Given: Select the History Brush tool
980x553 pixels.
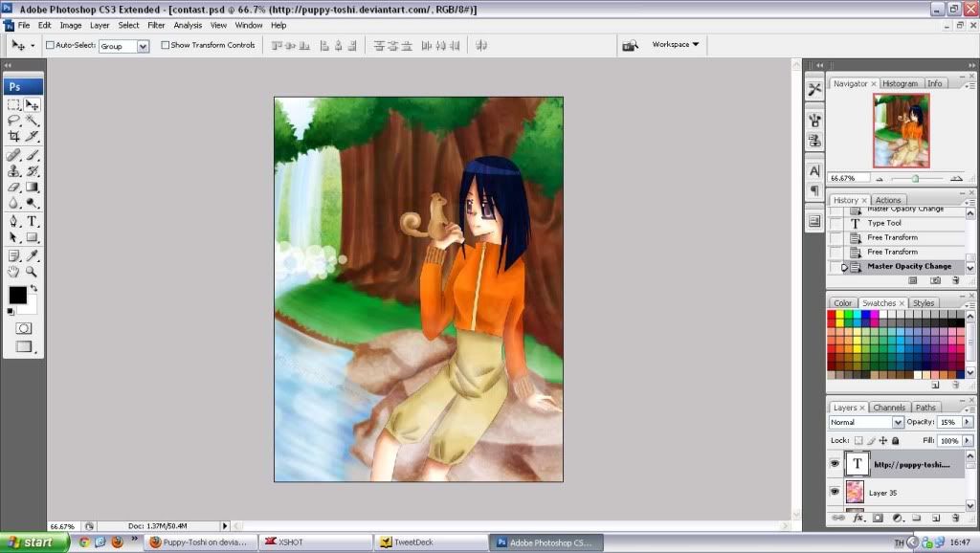Looking at the screenshot, I should tap(32, 170).
